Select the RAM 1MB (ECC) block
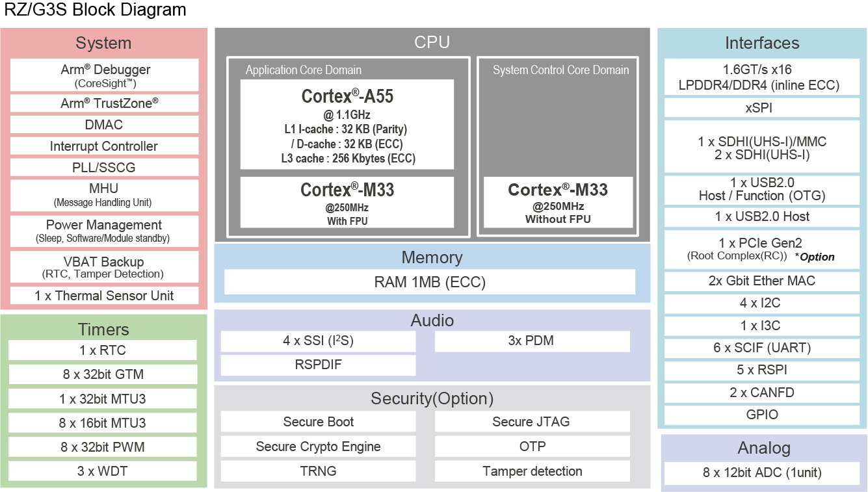 (x=430, y=282)
